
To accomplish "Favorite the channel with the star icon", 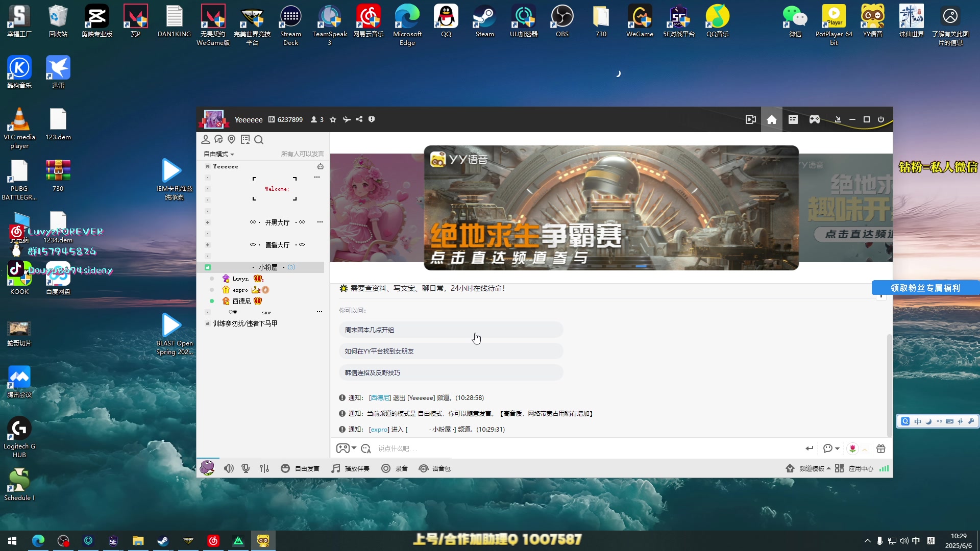I will 333,119.
